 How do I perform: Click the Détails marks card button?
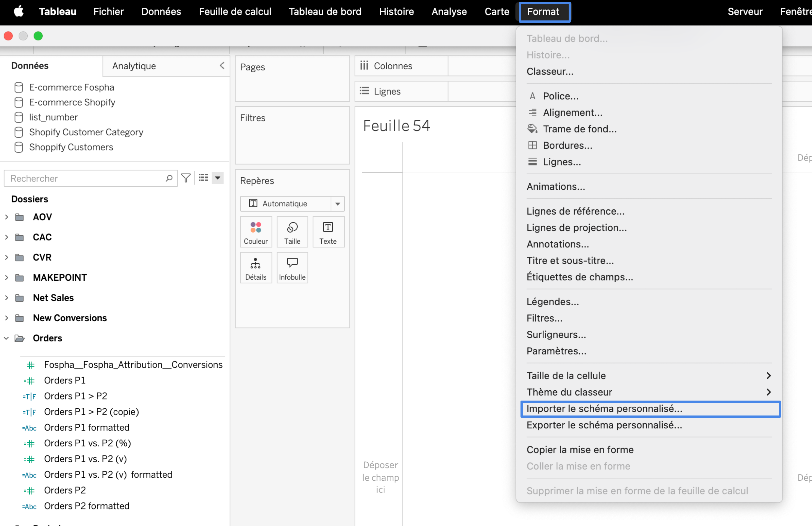point(256,268)
